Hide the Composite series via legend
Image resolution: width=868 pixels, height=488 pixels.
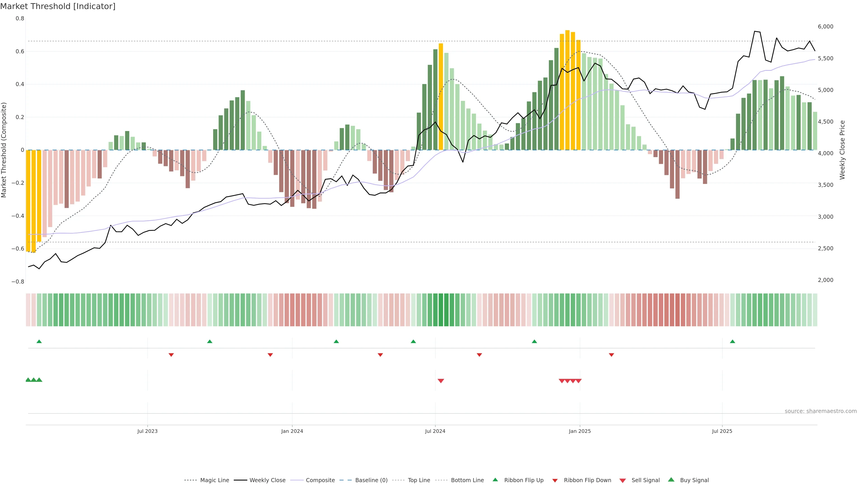pos(320,480)
